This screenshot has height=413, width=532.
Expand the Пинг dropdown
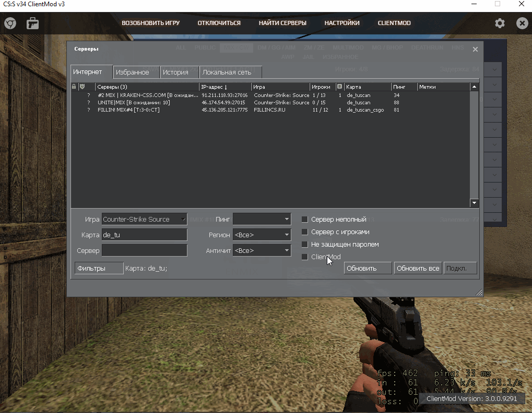pos(262,220)
